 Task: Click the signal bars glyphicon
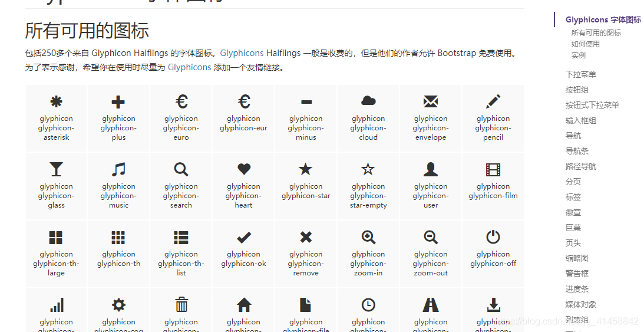(x=57, y=305)
